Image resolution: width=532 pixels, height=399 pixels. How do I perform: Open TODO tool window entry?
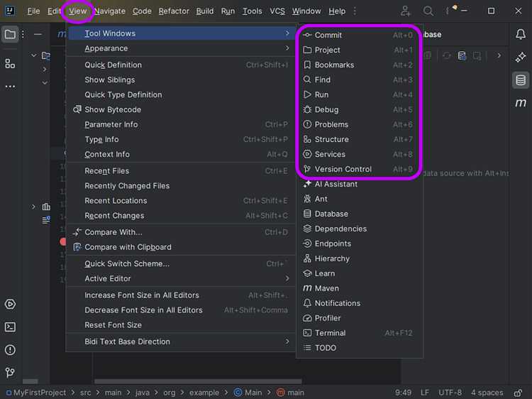pyautogui.click(x=359, y=348)
